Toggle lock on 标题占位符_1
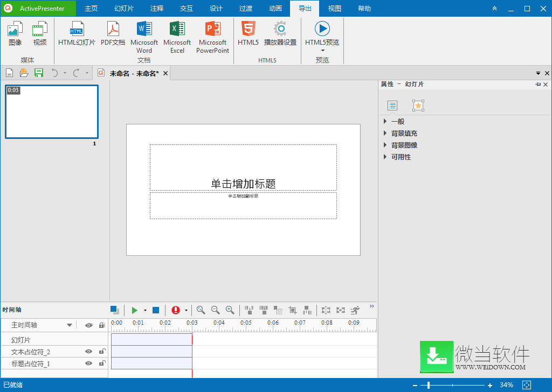Viewport: 552px width, 392px height. coord(102,363)
